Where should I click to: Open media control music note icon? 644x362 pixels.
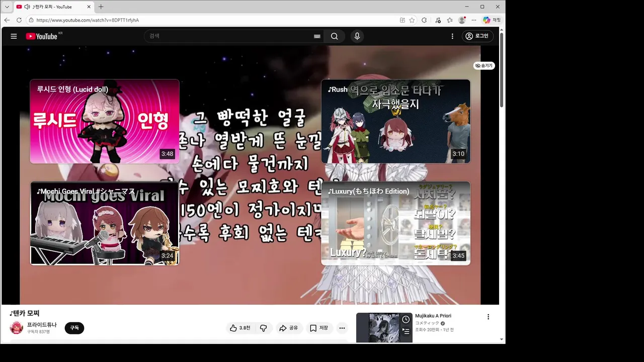[438, 20]
